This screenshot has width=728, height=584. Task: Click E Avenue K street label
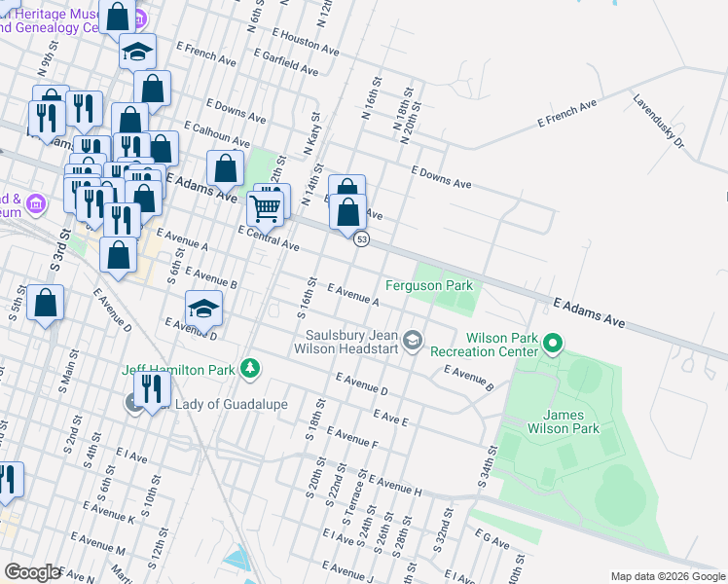(109, 513)
